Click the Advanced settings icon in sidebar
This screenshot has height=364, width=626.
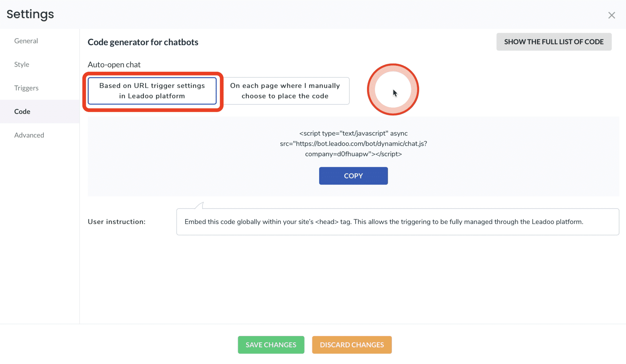(x=29, y=135)
